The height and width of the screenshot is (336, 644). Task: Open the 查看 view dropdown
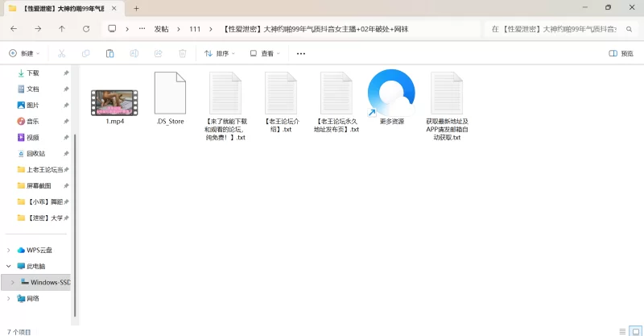click(265, 53)
